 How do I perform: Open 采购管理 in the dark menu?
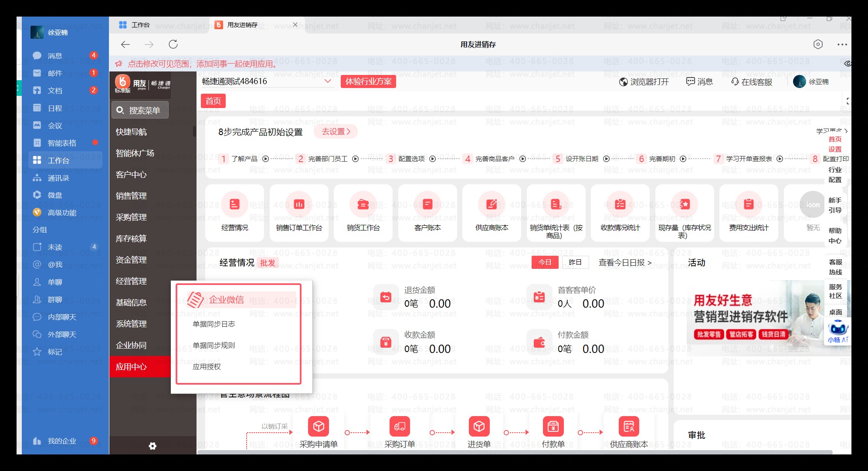[x=131, y=217]
